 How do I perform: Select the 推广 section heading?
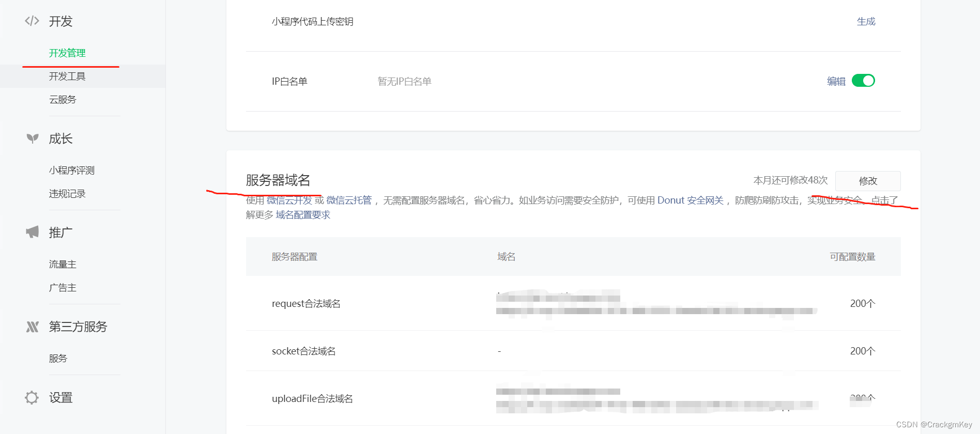(60, 233)
